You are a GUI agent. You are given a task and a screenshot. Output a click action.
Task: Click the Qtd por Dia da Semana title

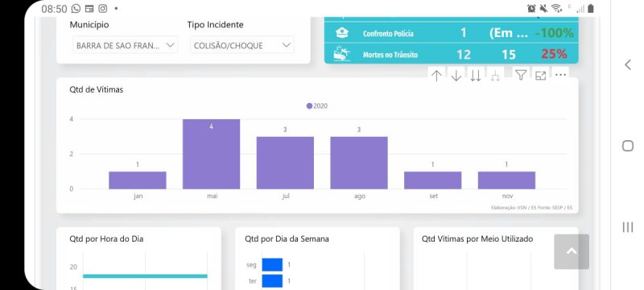(287, 238)
